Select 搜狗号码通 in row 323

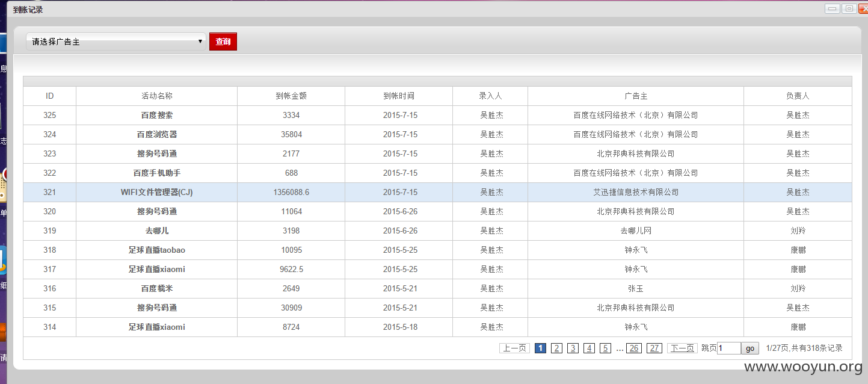157,153
